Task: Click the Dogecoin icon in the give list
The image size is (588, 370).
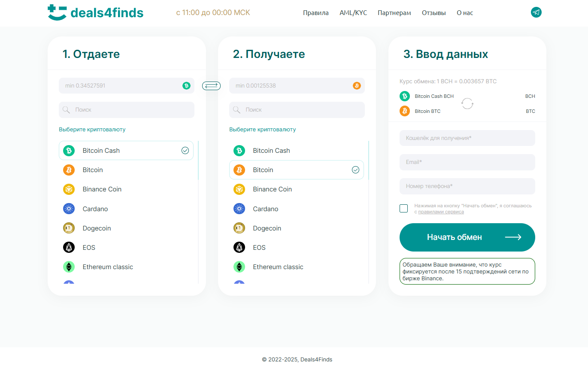Action: [69, 228]
